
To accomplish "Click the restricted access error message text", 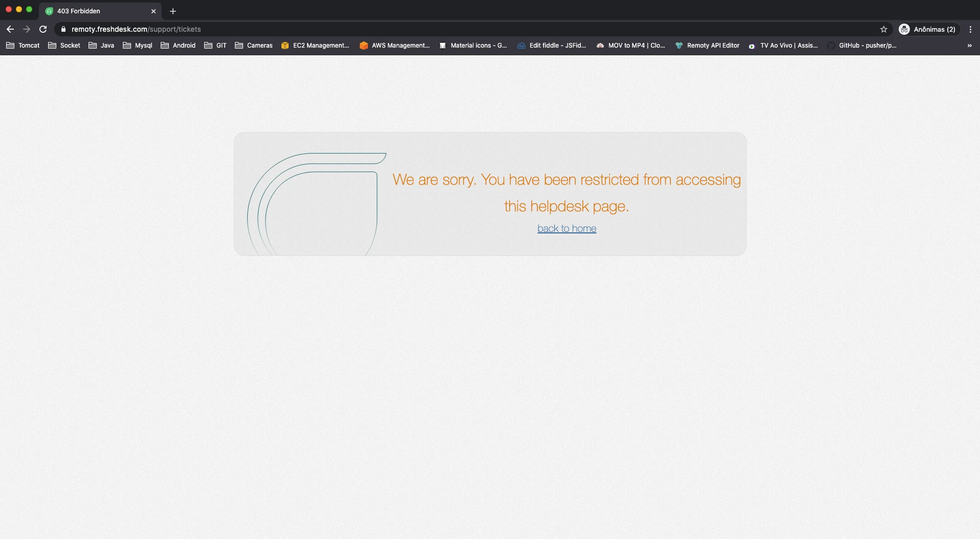I will click(x=567, y=192).
